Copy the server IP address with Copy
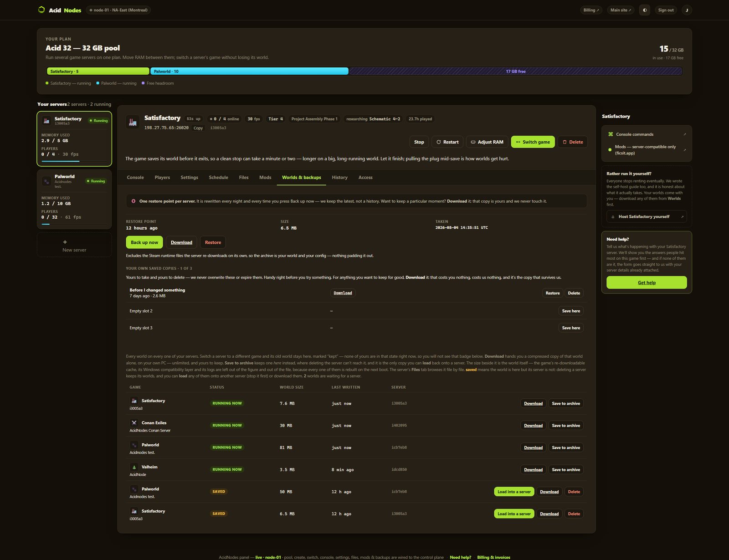 [198, 128]
